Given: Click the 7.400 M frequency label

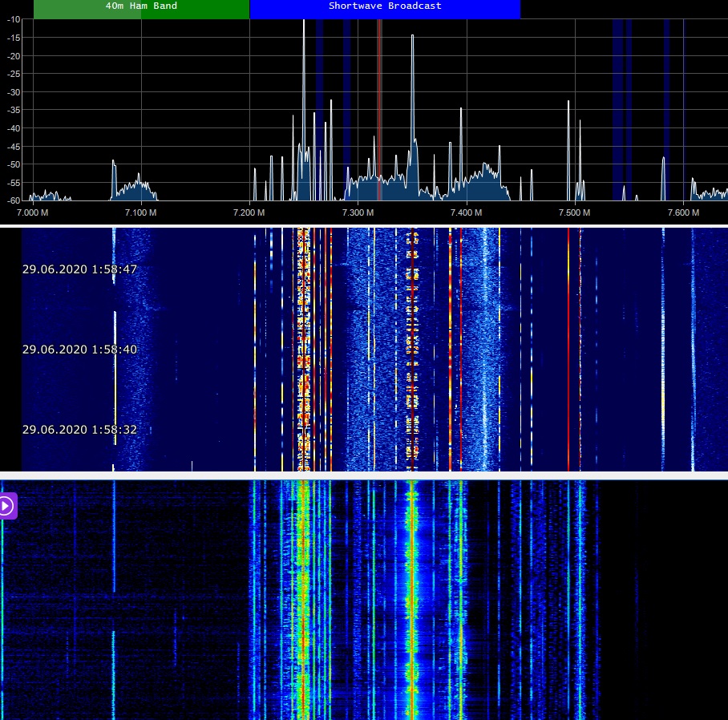Looking at the screenshot, I should coord(466,212).
